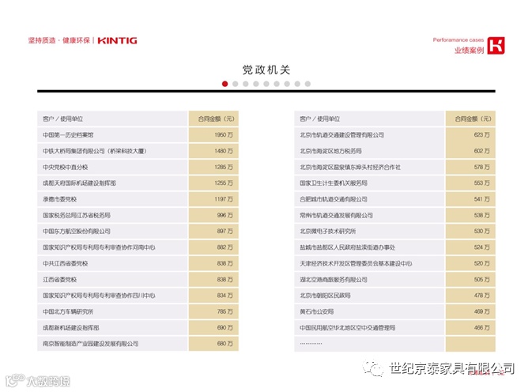Click the amount 553 万

481,183
